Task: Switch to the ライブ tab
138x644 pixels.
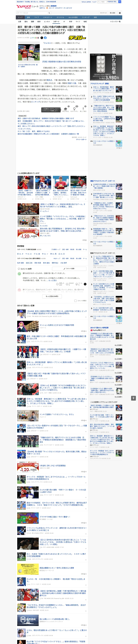Action: point(37,17)
